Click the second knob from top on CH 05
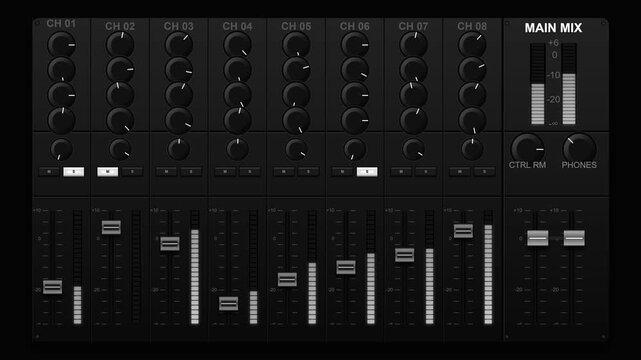Screen dimensions: 641x360 (296, 70)
